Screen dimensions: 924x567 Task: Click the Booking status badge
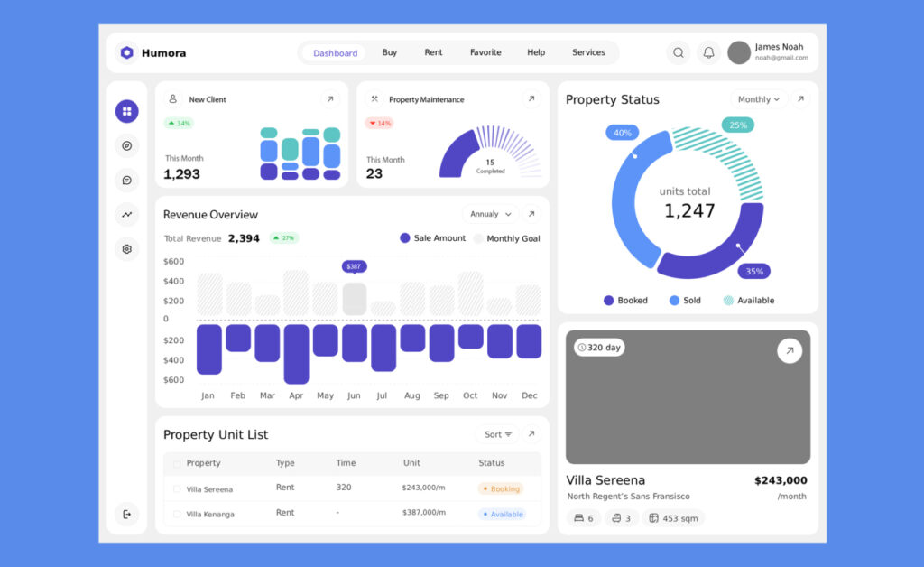pos(501,488)
